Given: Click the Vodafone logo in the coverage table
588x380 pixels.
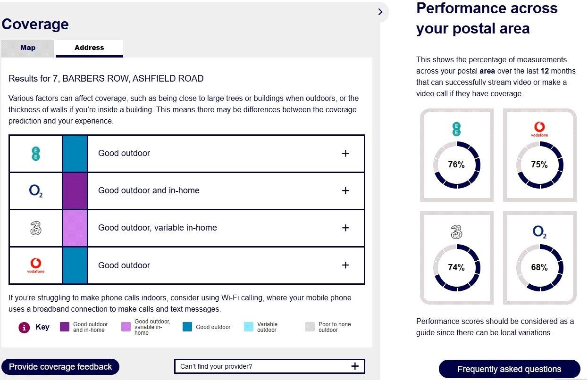Looking at the screenshot, I should [x=36, y=265].
